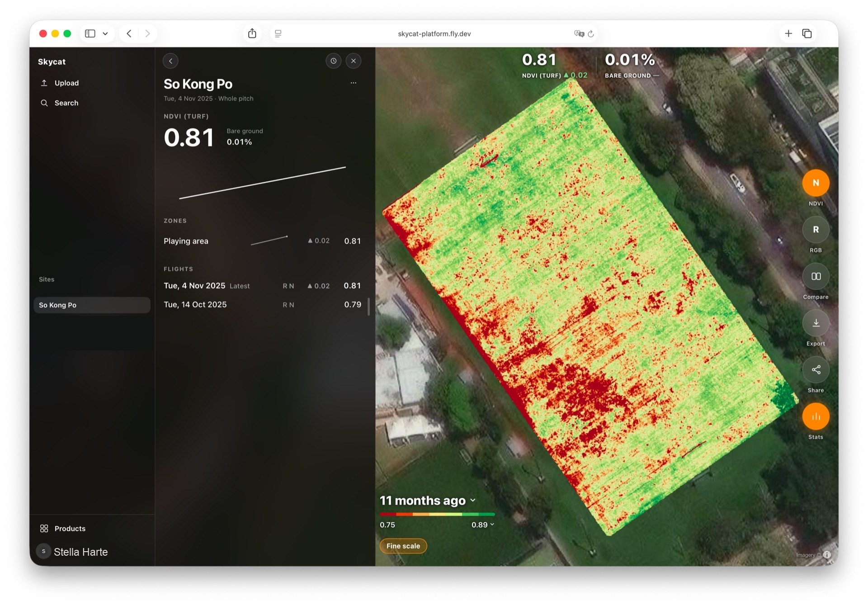Click the 0.75 scale minimum value
The height and width of the screenshot is (605, 868).
pos(387,525)
